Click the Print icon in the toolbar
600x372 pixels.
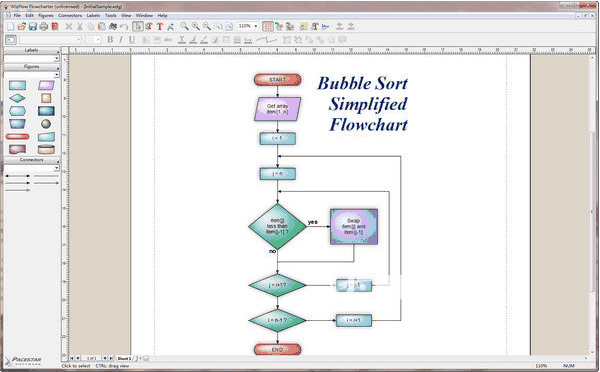tap(44, 26)
